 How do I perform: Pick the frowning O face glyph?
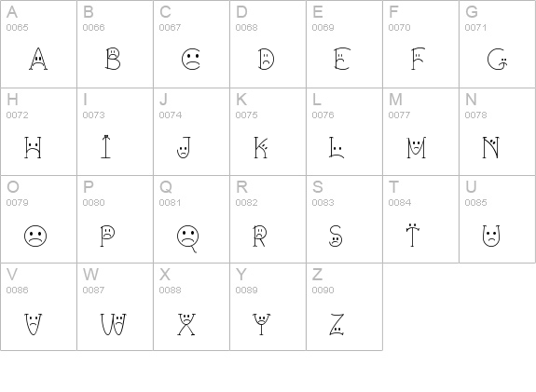35,236
